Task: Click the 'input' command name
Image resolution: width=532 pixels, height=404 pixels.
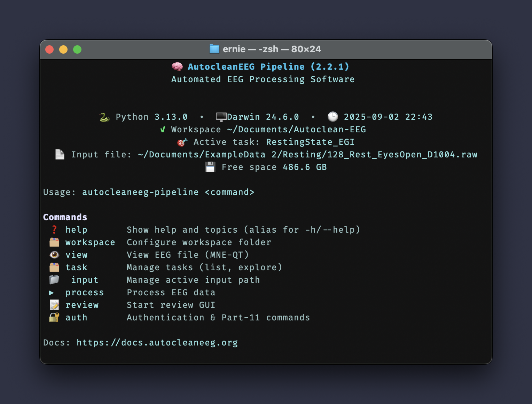Action: (85, 280)
